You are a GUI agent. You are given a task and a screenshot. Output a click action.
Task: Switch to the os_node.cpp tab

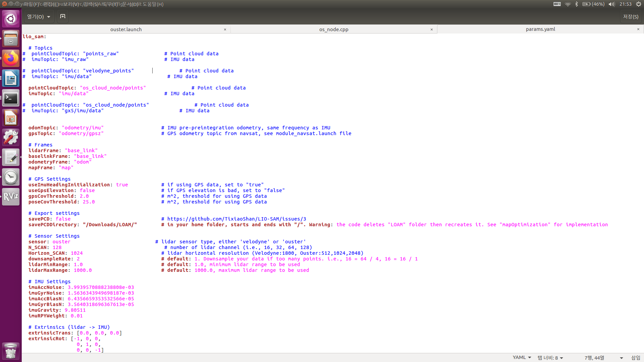[334, 29]
